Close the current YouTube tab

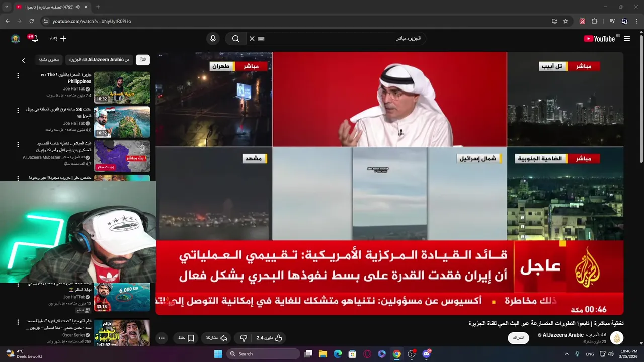tap(86, 7)
